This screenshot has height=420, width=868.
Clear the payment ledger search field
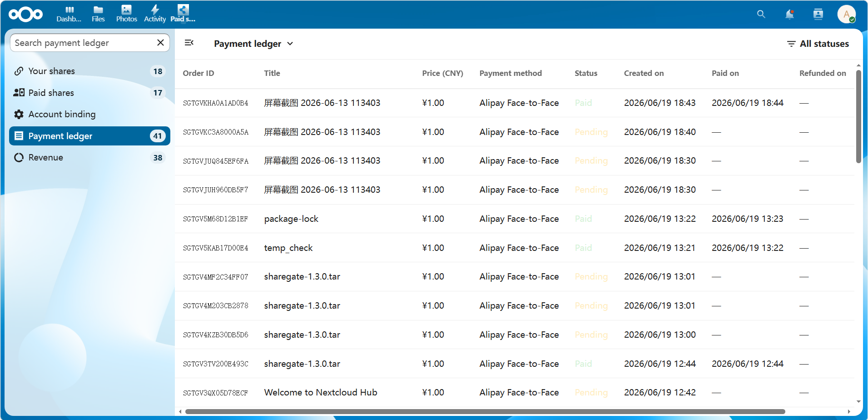click(160, 43)
